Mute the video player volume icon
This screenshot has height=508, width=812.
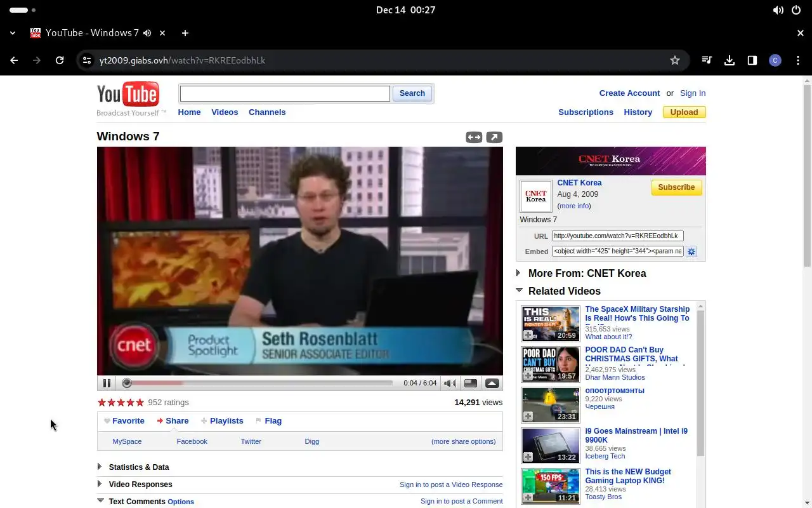(x=450, y=383)
